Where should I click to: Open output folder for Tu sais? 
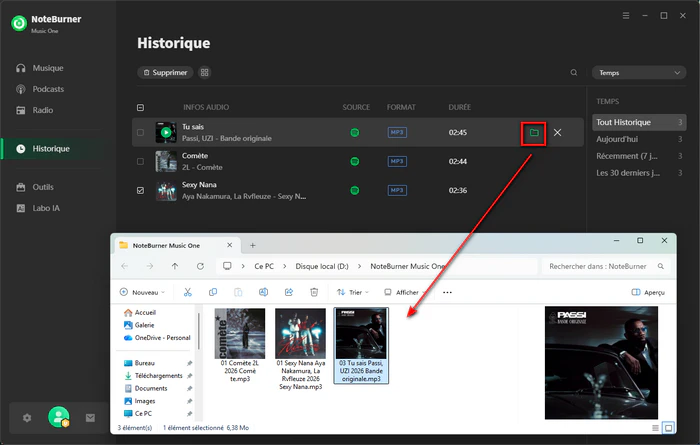[534, 133]
